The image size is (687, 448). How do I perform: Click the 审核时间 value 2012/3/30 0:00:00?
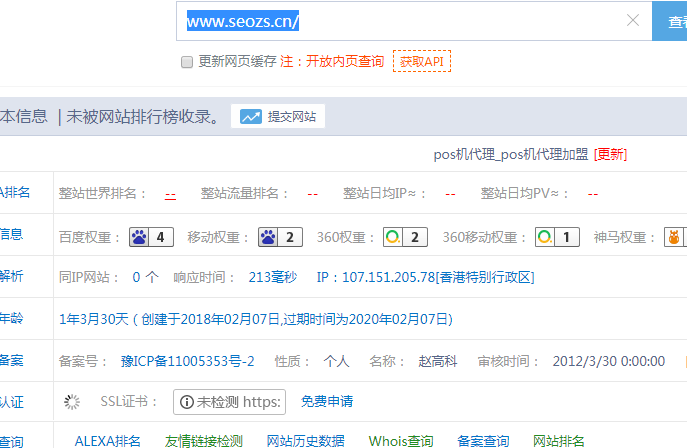[x=609, y=361]
